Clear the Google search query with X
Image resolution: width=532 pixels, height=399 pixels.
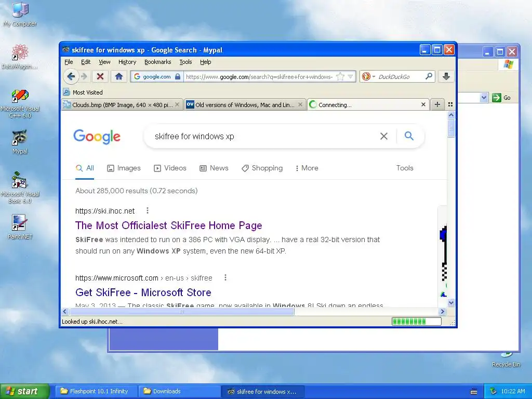(384, 136)
